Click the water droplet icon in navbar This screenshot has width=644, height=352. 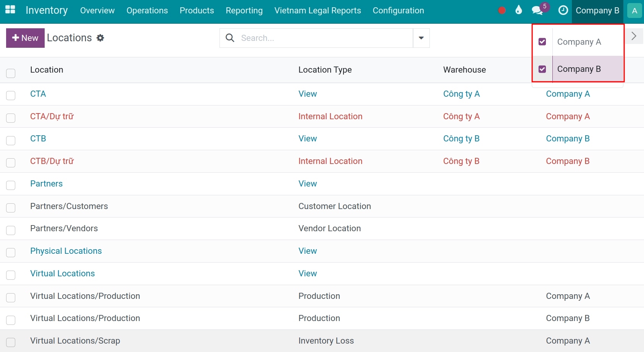518,10
